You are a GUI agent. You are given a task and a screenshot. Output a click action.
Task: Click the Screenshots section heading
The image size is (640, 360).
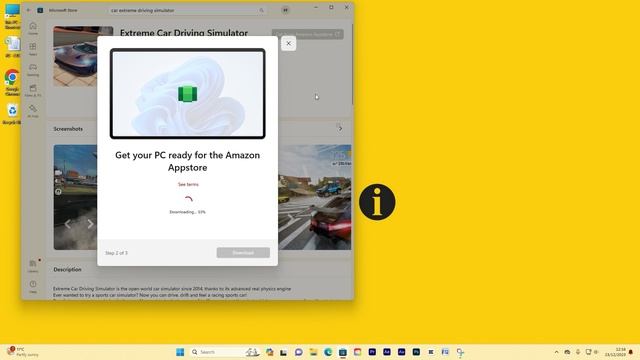coord(68,129)
